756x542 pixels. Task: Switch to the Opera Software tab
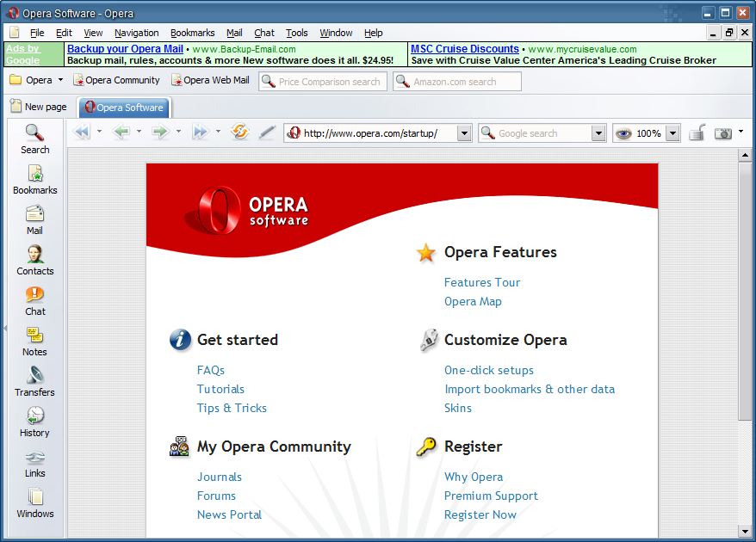pyautogui.click(x=124, y=108)
